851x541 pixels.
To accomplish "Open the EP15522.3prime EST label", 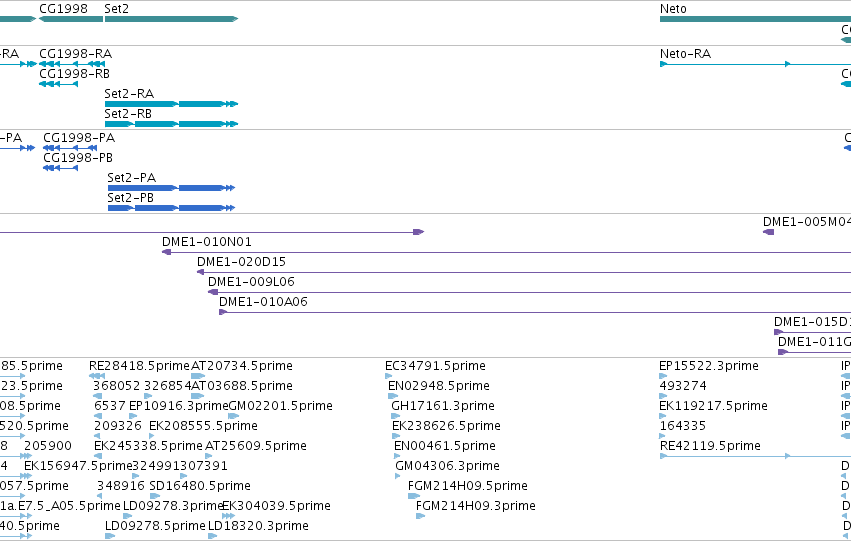I will (x=709, y=366).
